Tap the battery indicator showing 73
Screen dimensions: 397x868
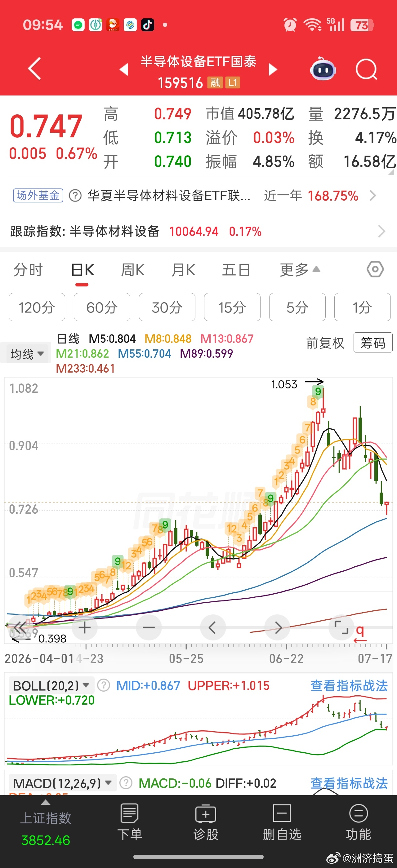pos(362,25)
